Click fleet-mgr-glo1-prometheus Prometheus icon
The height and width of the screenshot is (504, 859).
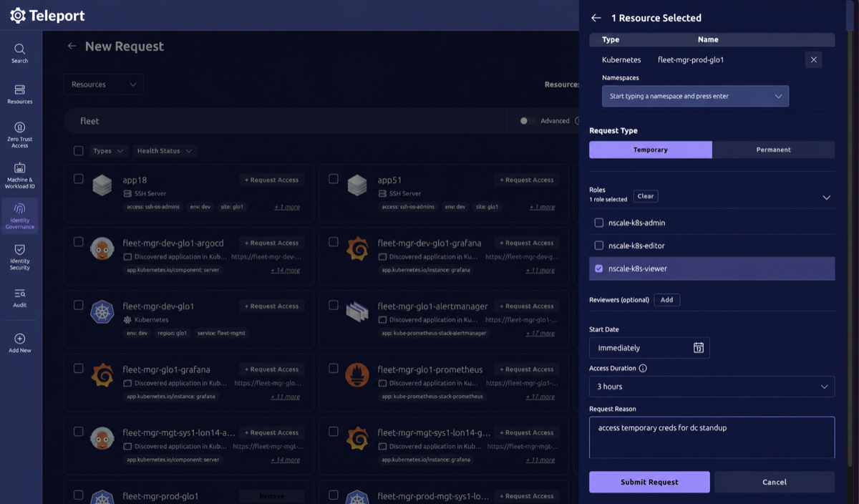click(x=357, y=375)
